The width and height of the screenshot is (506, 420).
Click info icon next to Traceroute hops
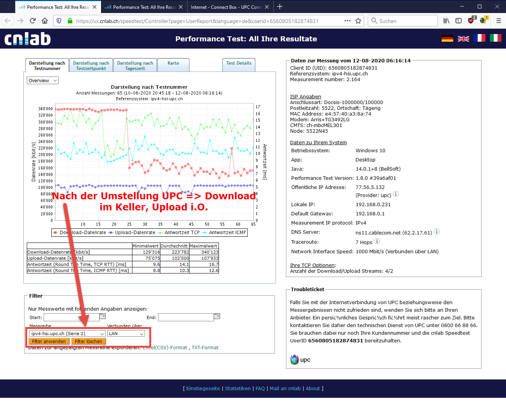point(377,241)
